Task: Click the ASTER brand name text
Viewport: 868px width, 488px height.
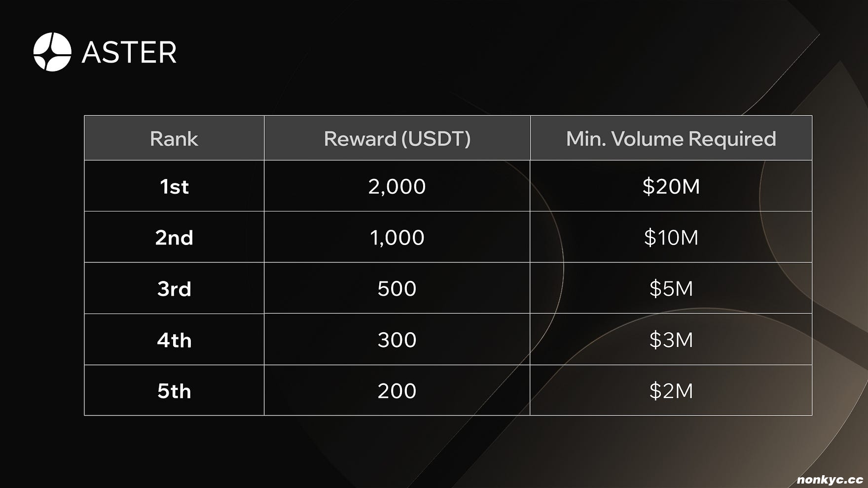Action: 129,53
